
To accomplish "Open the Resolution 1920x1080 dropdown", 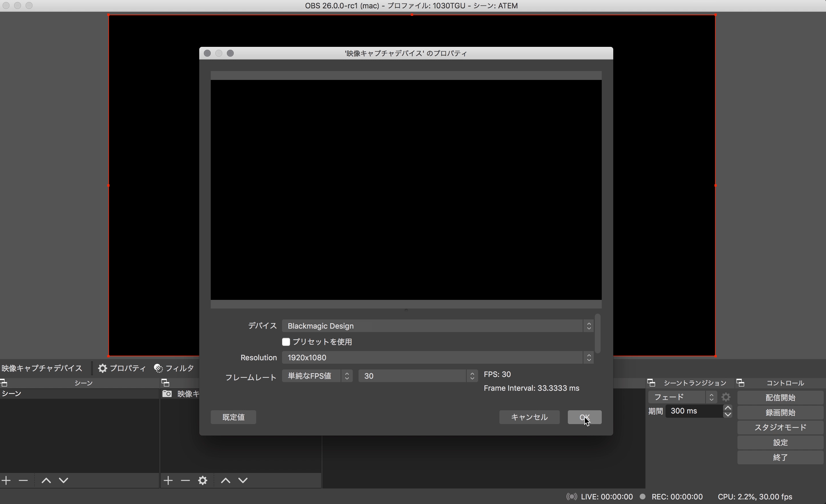I will [x=438, y=357].
